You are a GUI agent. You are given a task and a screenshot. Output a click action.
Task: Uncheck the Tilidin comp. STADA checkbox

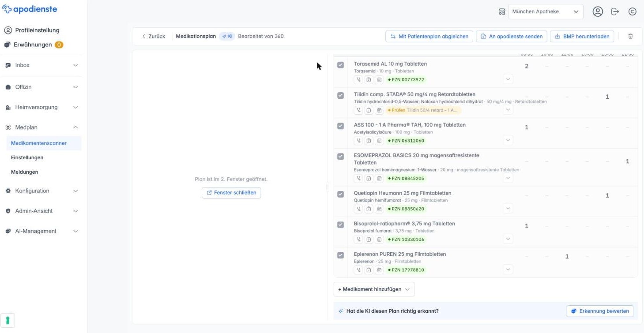tap(340, 95)
